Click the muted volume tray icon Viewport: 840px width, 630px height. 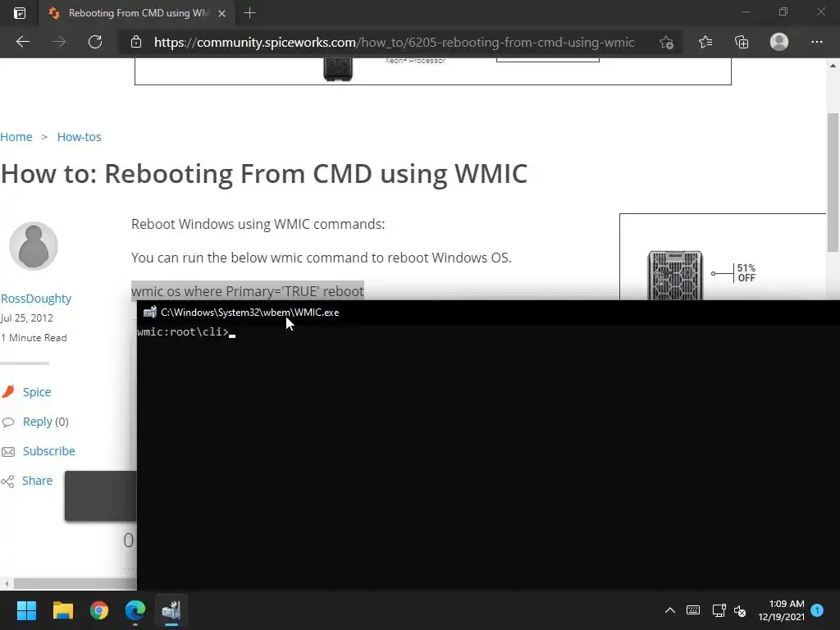tap(741, 610)
